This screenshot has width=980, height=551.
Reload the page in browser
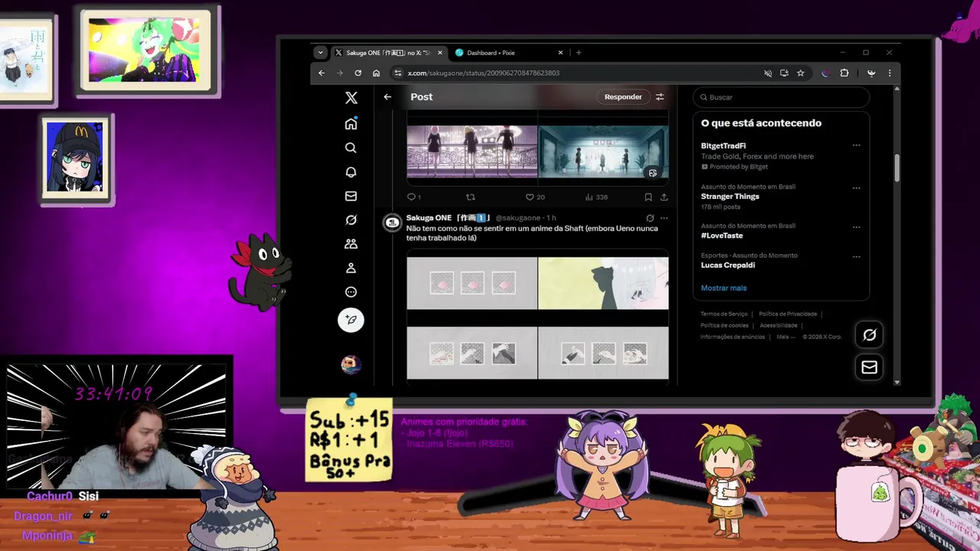[x=358, y=73]
